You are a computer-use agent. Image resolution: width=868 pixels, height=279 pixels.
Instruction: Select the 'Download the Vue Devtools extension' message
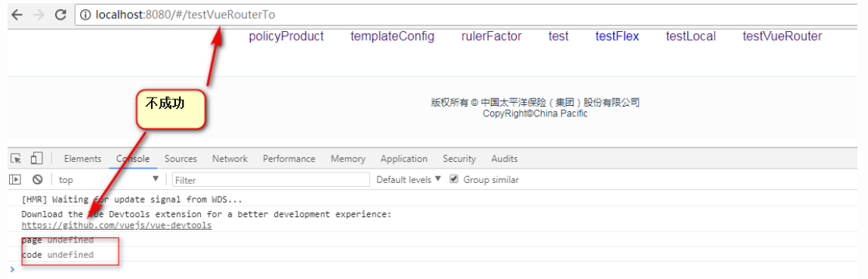click(x=206, y=214)
